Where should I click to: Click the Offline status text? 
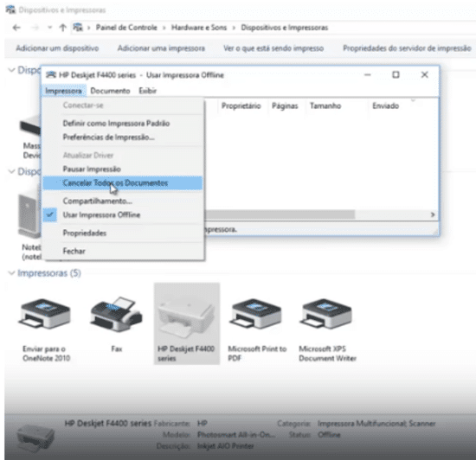pos(329,435)
